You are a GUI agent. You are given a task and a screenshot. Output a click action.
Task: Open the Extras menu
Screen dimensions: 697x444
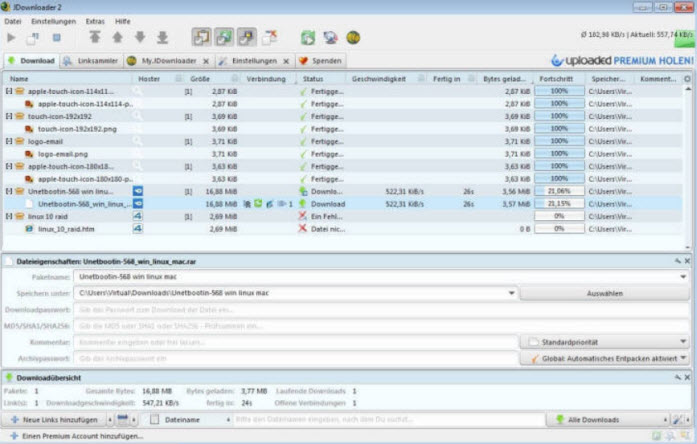tap(95, 21)
